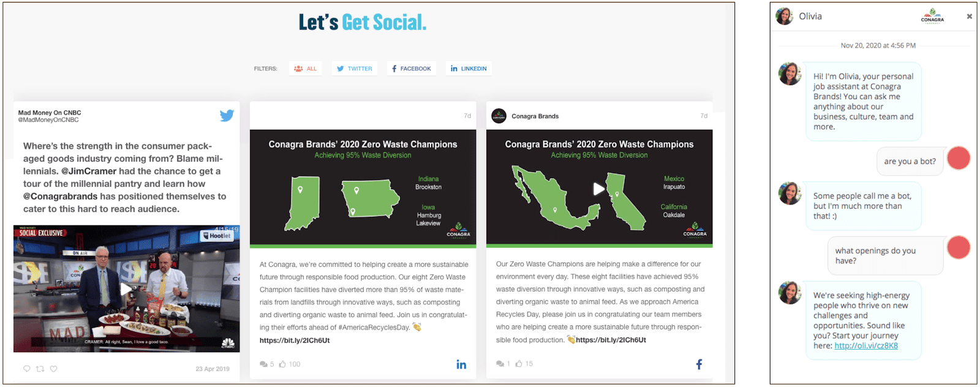This screenshot has width=980, height=387.
Task: Click the retweet icon on the Mad Money tweet
Action: pyautogui.click(x=40, y=369)
